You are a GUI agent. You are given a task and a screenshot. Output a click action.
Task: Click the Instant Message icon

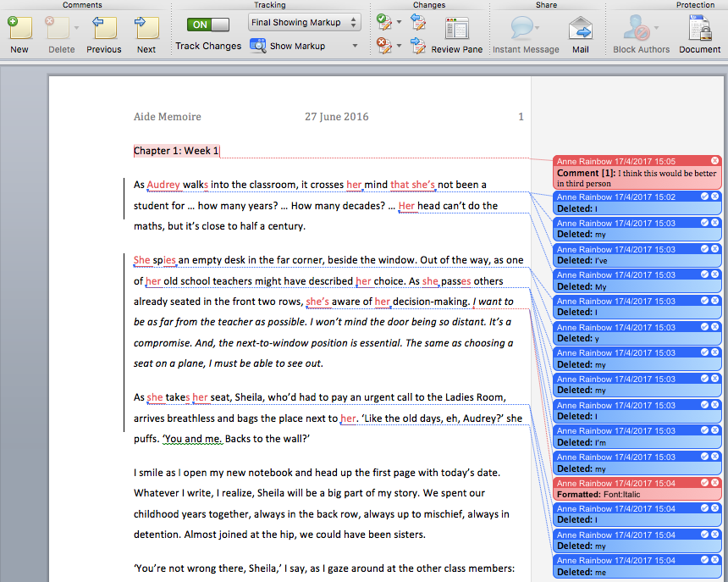(521, 28)
